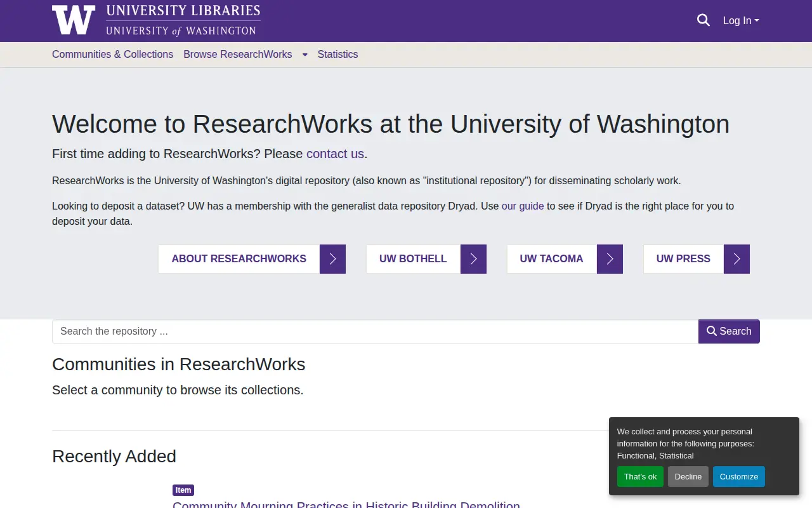Image resolution: width=812 pixels, height=508 pixels.
Task: Open the Browse ResearchWorks menu item
Action: click(x=238, y=55)
